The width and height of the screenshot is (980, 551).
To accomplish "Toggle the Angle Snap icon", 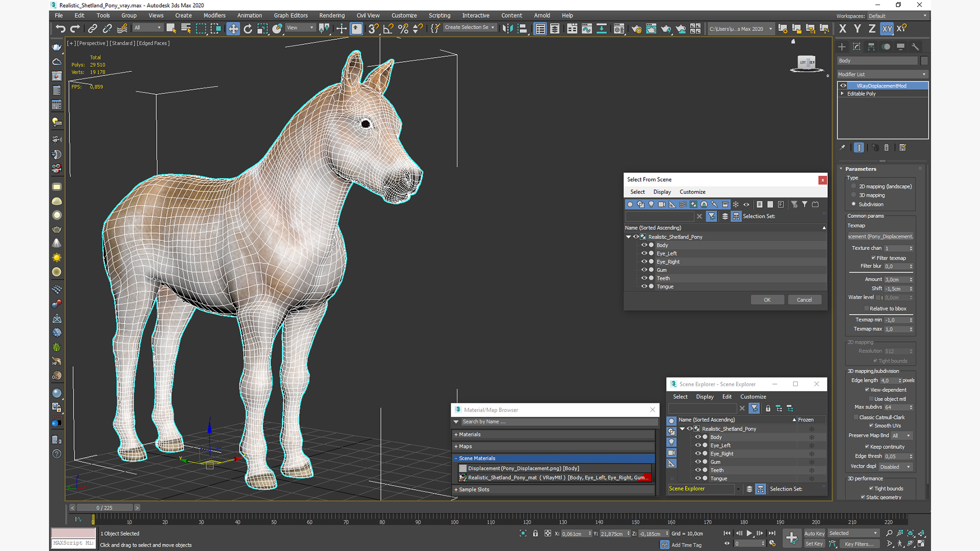I will [x=388, y=29].
